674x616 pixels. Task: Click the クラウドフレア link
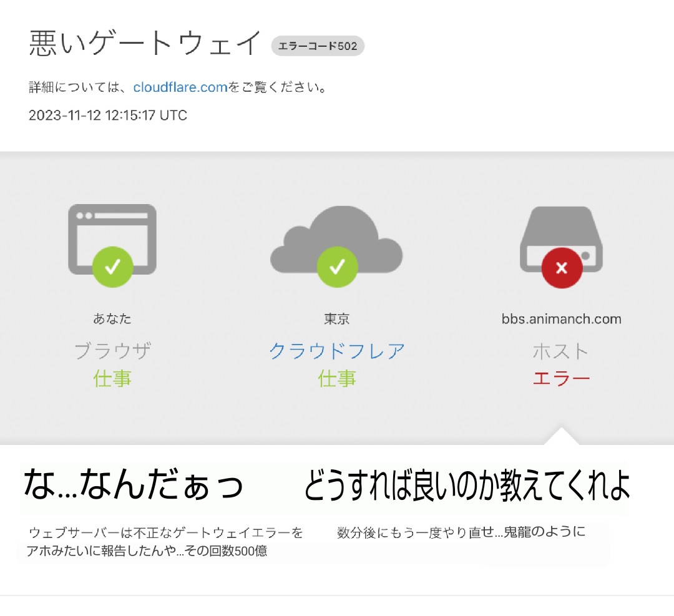coord(337,351)
